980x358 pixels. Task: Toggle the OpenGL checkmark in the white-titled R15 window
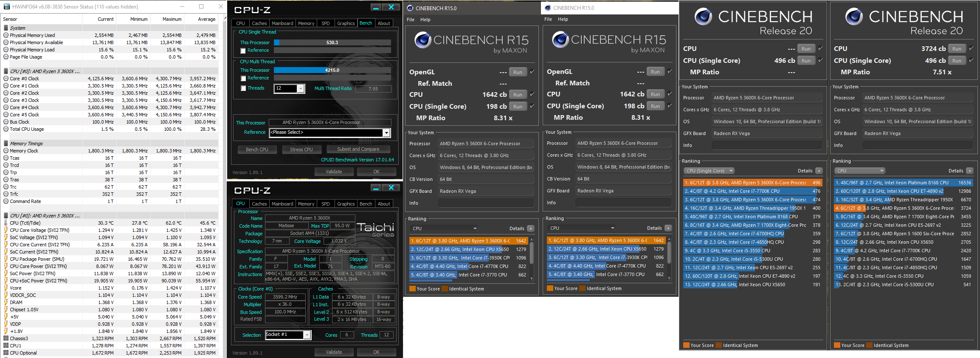[670, 71]
